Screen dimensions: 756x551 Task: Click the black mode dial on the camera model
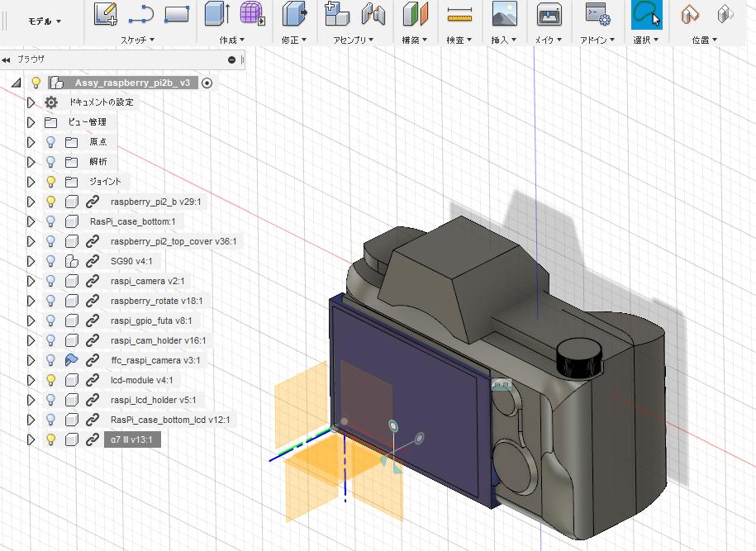tap(580, 357)
